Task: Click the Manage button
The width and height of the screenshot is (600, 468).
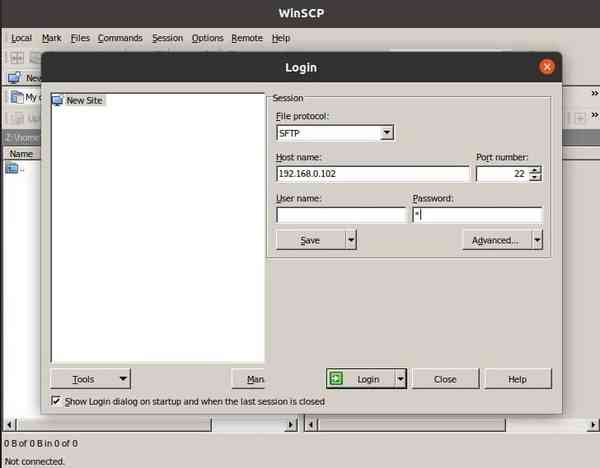Action: pos(248,379)
